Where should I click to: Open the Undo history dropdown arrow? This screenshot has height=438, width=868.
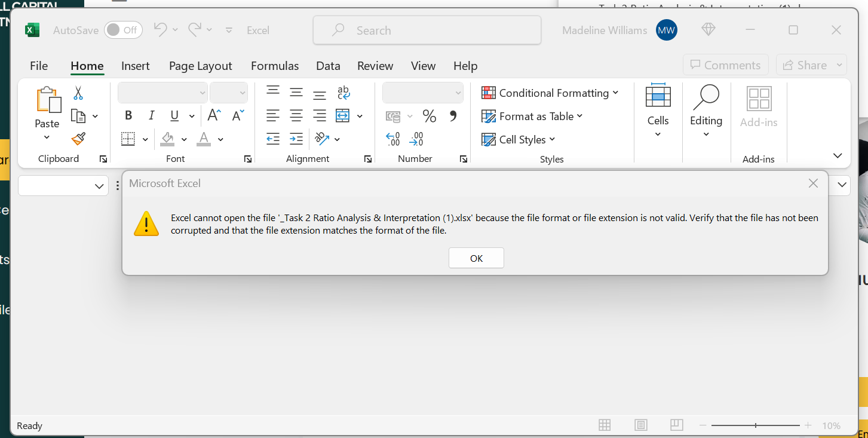tap(175, 30)
